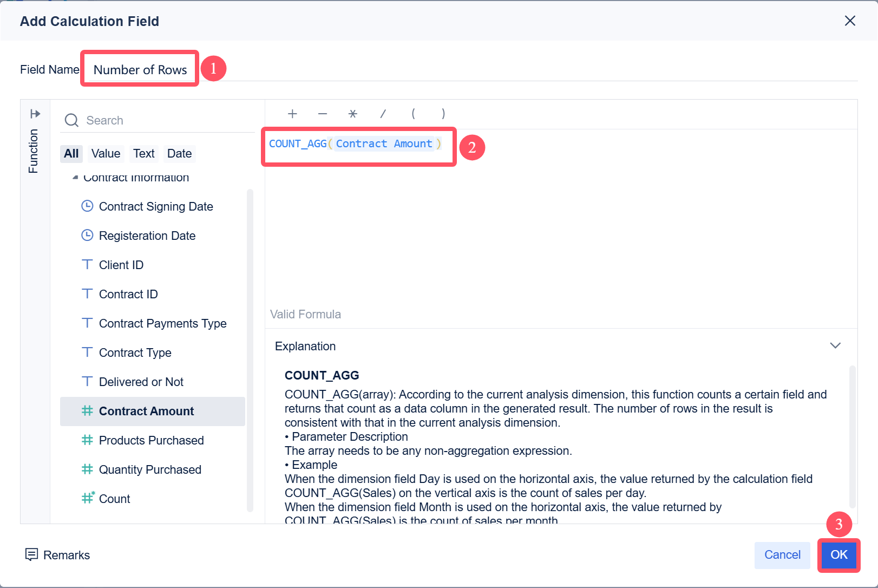This screenshot has height=588, width=878.
Task: Click the Contract Amount token in formula
Action: tap(384, 143)
